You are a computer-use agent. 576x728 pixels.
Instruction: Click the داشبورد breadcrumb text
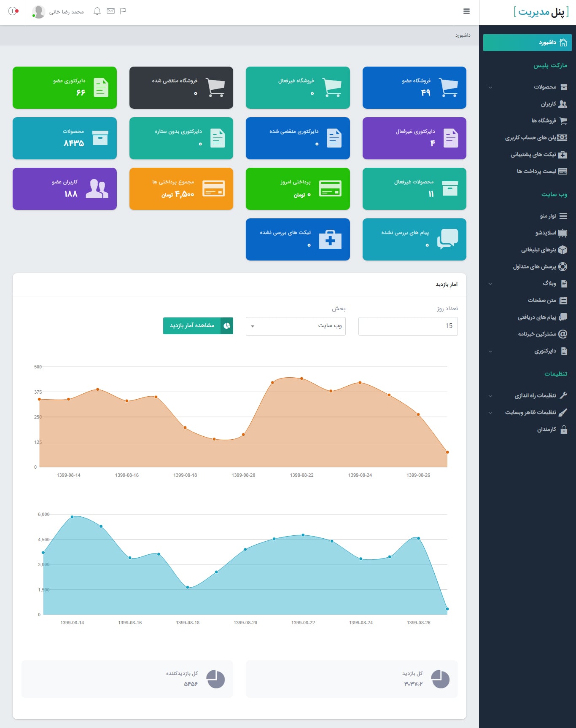click(x=463, y=35)
